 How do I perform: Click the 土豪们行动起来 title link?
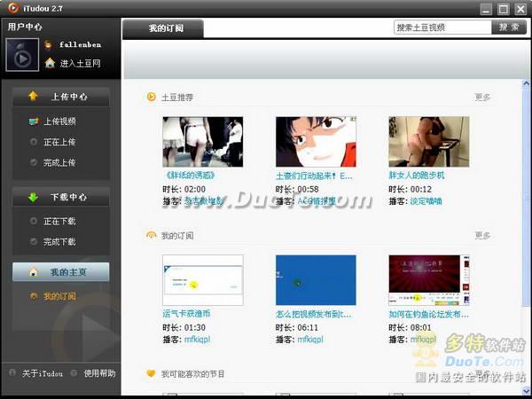(314, 176)
